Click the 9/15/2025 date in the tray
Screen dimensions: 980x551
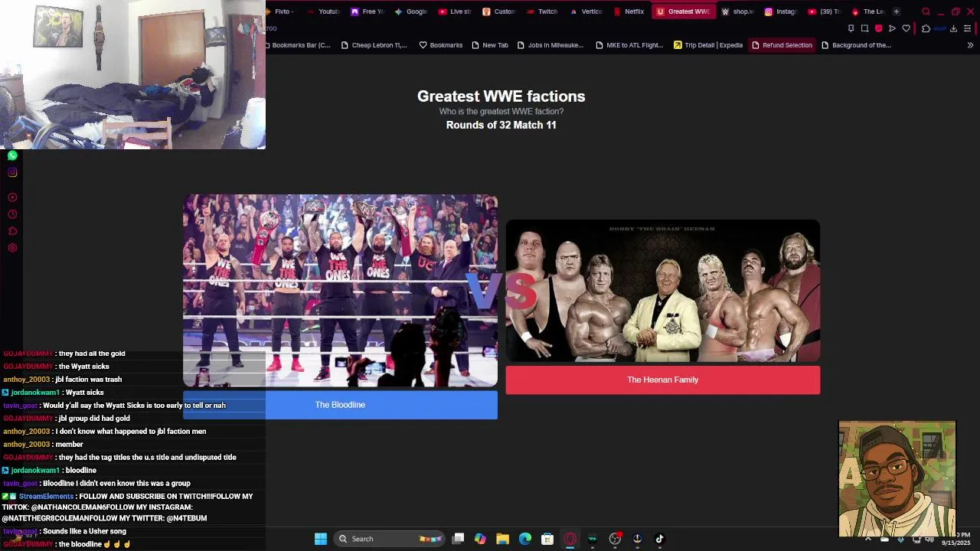(x=955, y=543)
